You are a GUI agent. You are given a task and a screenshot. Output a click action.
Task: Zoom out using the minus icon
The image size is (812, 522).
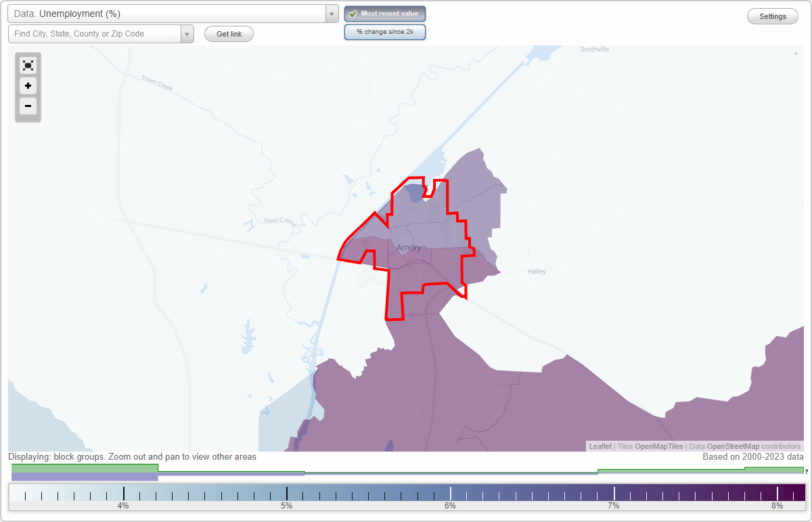[x=28, y=106]
